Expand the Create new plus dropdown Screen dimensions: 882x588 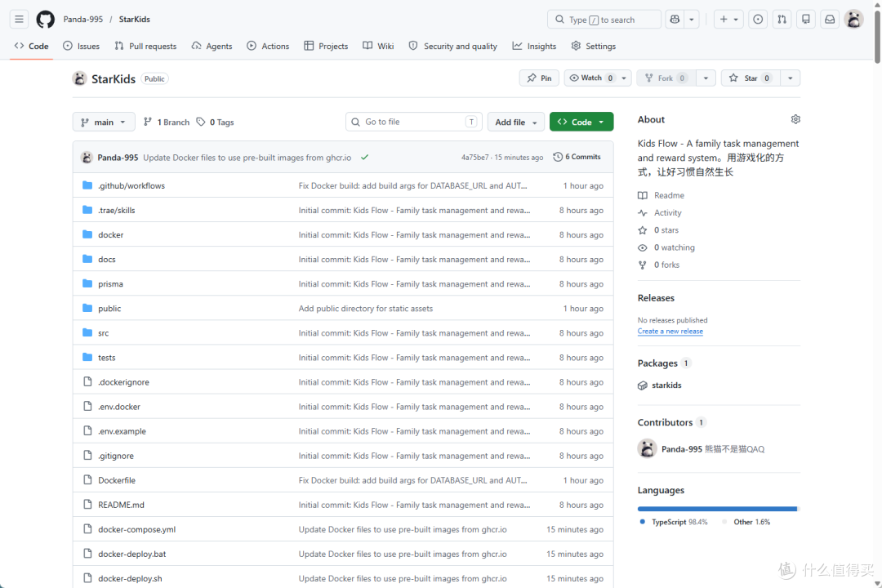tap(728, 19)
